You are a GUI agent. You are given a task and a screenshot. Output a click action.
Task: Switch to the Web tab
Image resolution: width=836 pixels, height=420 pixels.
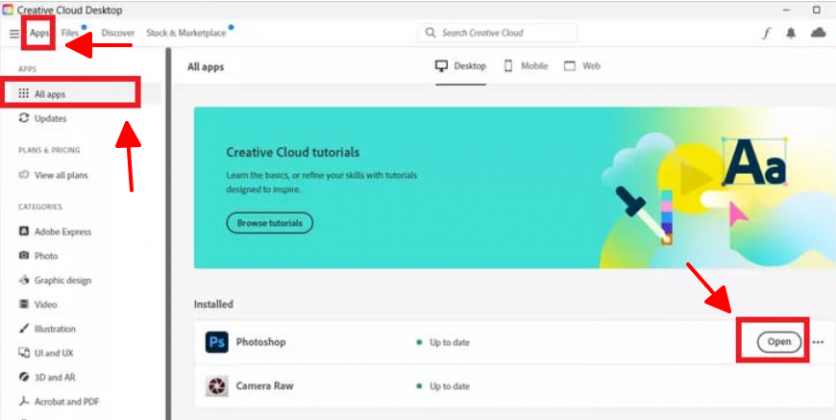point(582,66)
